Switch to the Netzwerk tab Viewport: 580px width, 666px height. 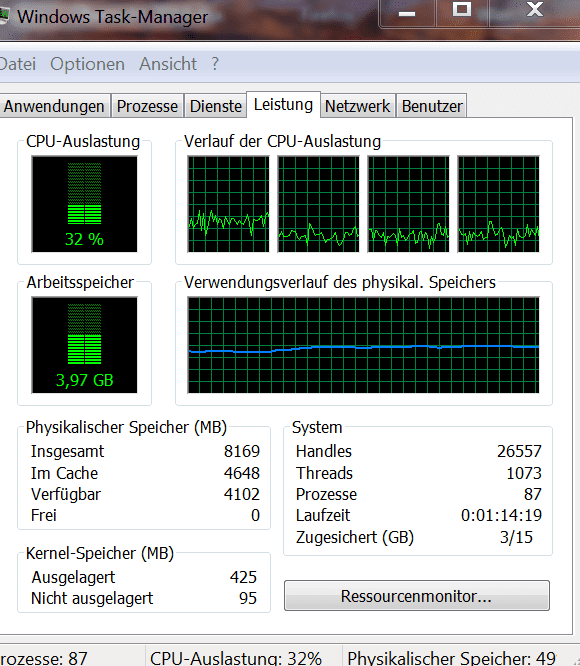tap(358, 106)
